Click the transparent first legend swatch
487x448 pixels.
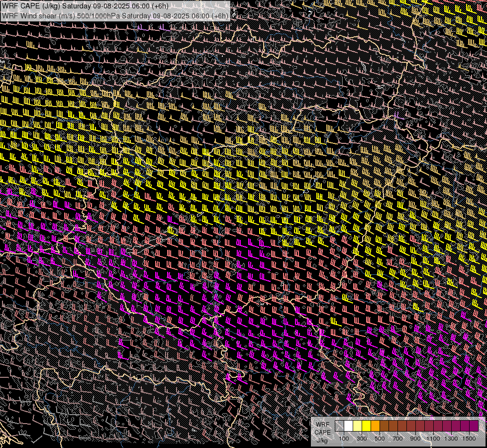[x=339, y=426]
